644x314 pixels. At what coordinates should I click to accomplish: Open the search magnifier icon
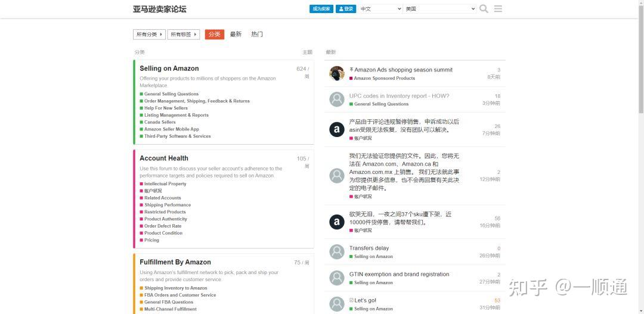point(484,8)
